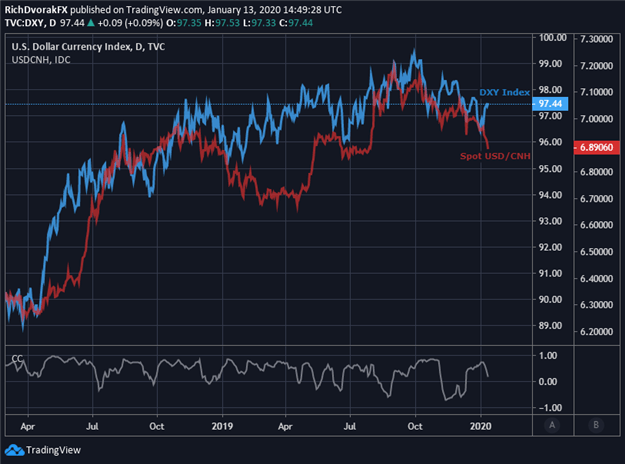Click the high value H:97.53
This screenshot has height=464, width=625.
pyautogui.click(x=222, y=23)
